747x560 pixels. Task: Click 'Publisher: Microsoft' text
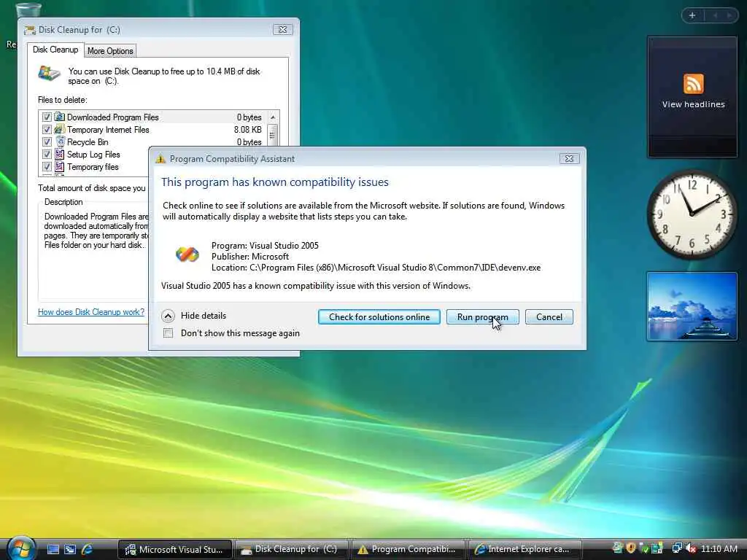pos(250,257)
